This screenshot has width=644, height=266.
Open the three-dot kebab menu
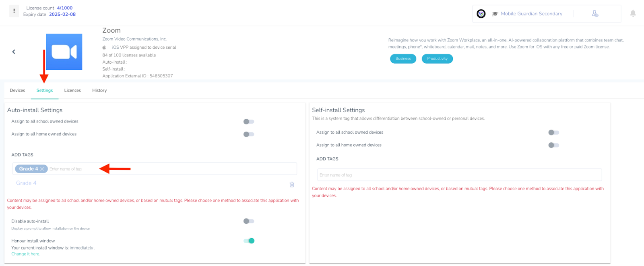pyautogui.click(x=14, y=11)
